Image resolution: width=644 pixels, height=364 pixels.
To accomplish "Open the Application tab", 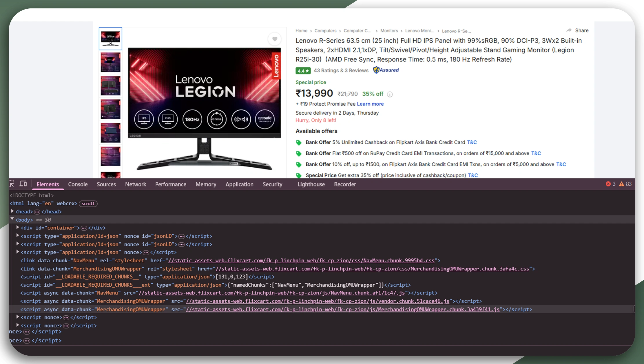I will (x=240, y=184).
